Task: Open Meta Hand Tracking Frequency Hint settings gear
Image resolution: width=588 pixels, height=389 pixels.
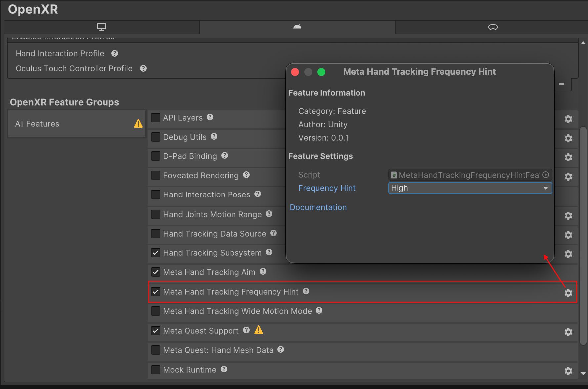Action: pos(568,293)
